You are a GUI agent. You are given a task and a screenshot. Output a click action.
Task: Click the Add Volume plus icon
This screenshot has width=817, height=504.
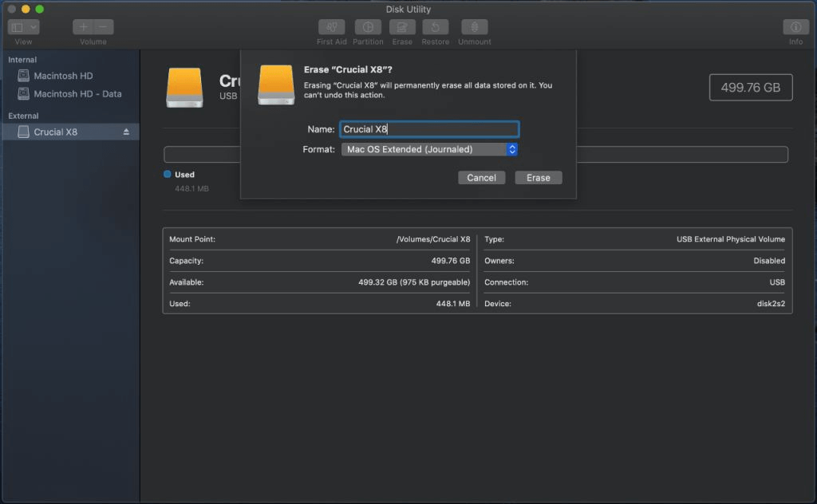tap(82, 26)
